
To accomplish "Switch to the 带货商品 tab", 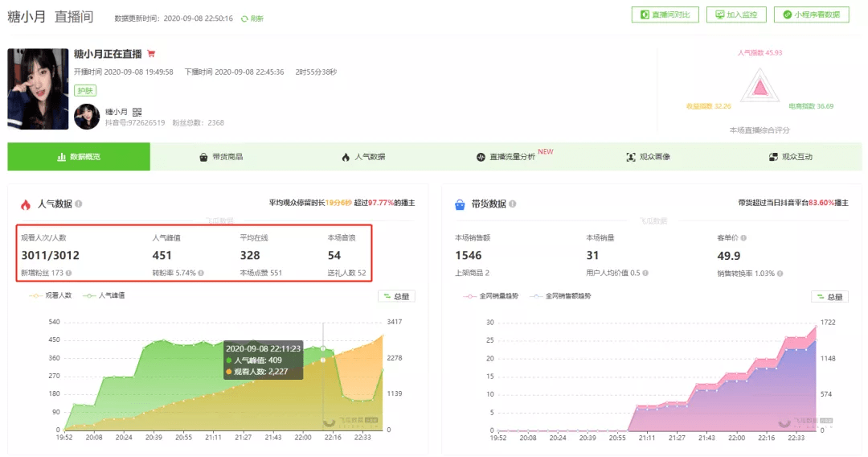I will coord(222,157).
